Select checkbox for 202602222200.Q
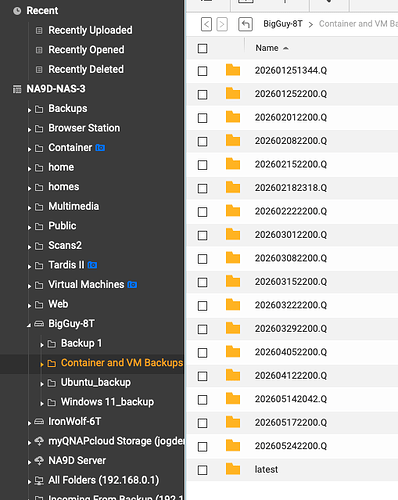Screen dimensions: 398x500 (202, 212)
